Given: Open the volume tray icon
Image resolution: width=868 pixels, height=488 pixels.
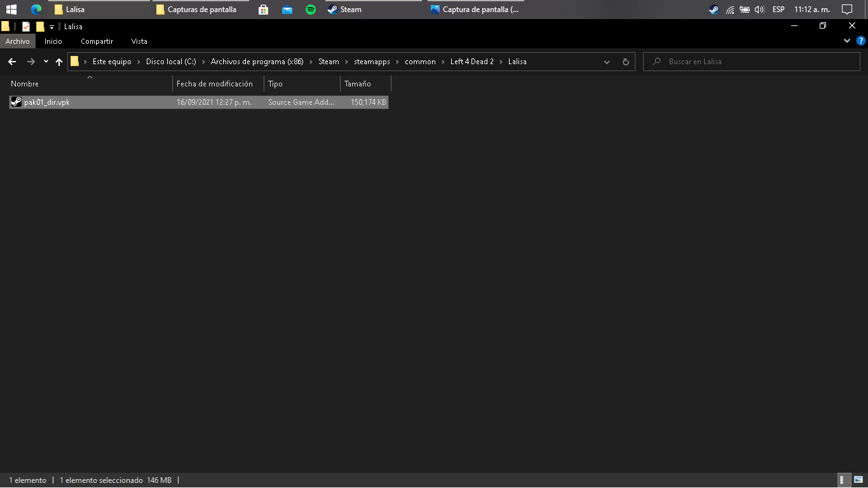Looking at the screenshot, I should click(x=759, y=10).
